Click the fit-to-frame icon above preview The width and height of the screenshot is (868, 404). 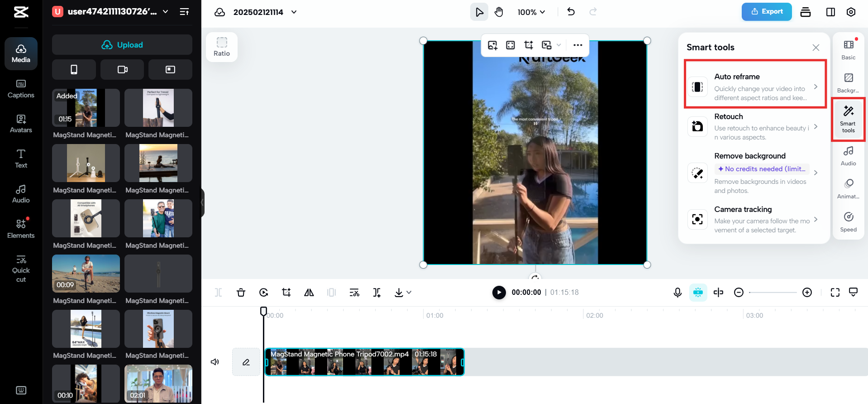pyautogui.click(x=510, y=45)
